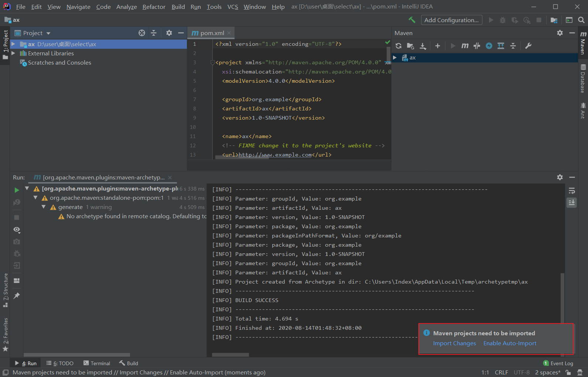Click the Build Project hammer icon
Screen dimensions: 588x377
point(412,20)
